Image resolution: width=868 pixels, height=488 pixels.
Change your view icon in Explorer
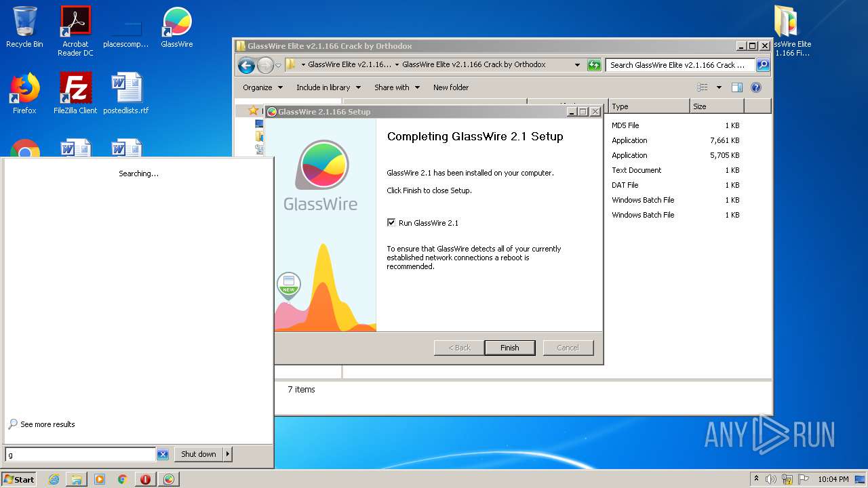pos(703,87)
